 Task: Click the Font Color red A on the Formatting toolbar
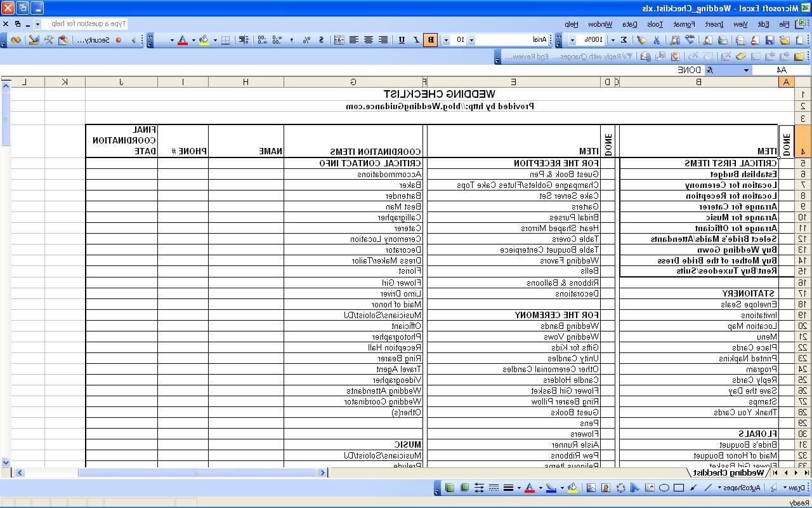click(x=182, y=40)
